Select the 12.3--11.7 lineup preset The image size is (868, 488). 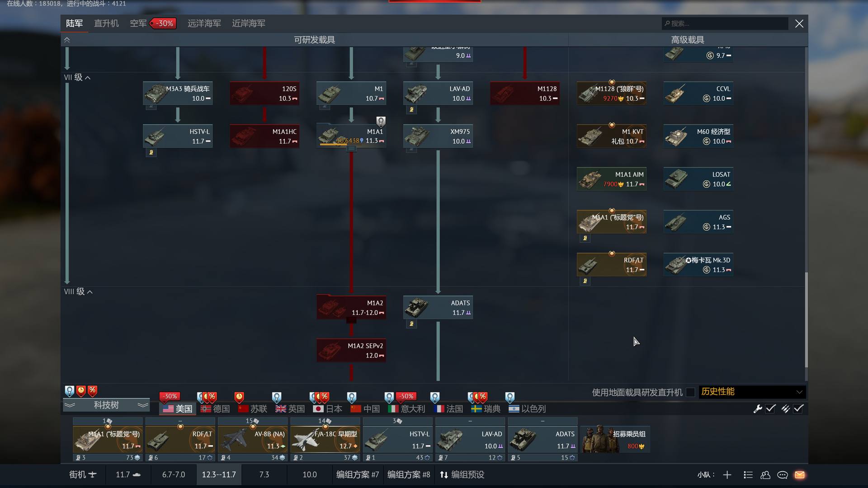click(x=219, y=474)
